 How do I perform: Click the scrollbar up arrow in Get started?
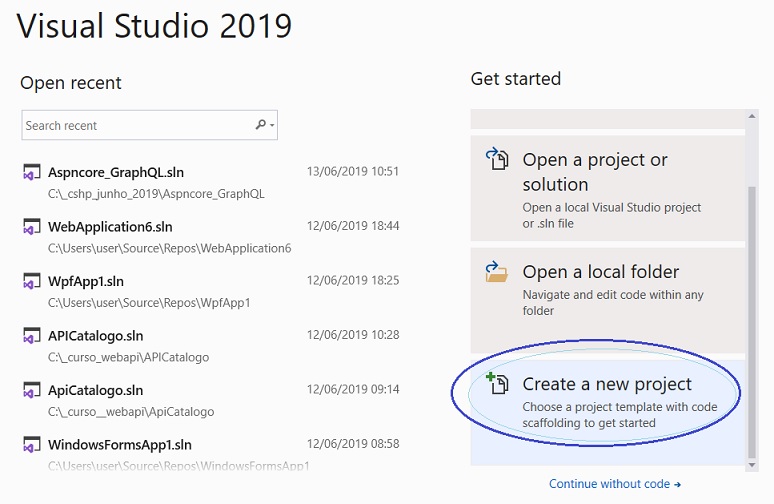coord(752,116)
